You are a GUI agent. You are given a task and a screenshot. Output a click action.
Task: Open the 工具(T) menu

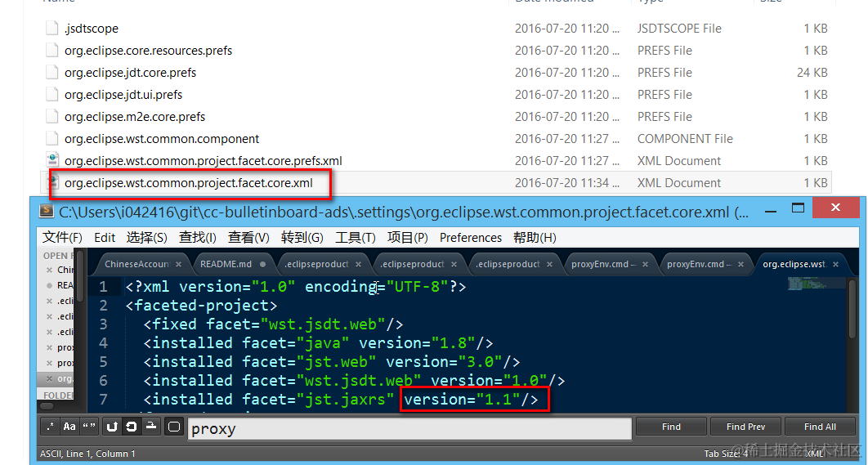point(356,238)
